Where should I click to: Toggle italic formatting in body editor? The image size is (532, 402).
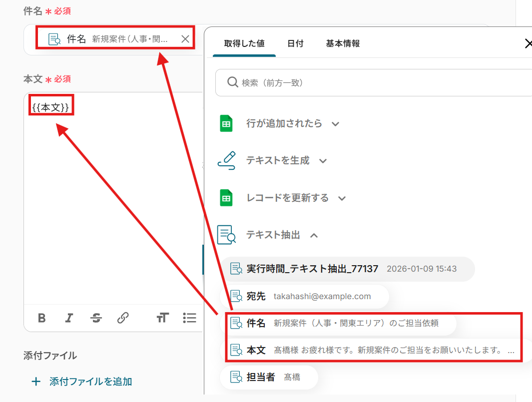69,318
